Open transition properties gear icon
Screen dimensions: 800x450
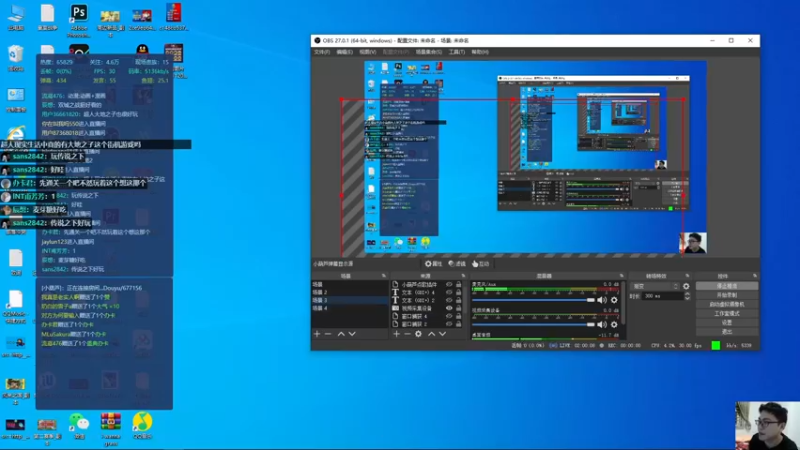click(x=686, y=286)
